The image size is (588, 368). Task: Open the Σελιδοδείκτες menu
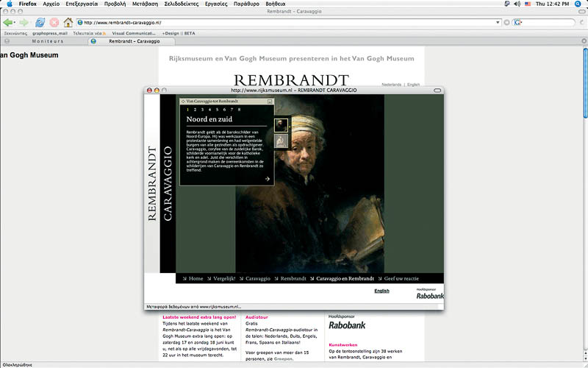tap(181, 4)
